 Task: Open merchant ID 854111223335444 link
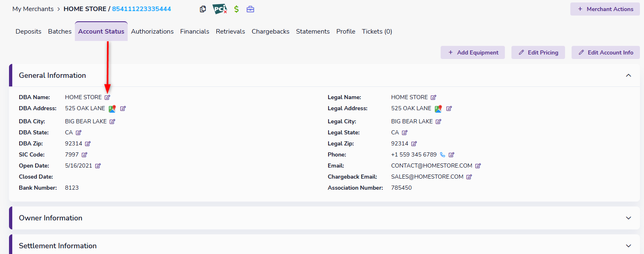click(x=142, y=9)
